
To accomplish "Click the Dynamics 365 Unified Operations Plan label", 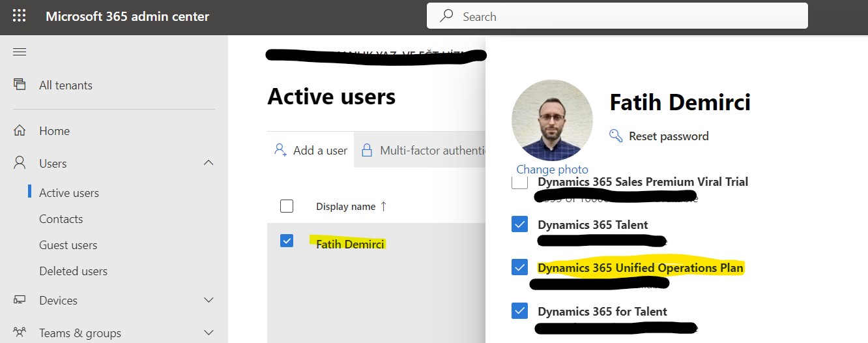I will click(641, 267).
